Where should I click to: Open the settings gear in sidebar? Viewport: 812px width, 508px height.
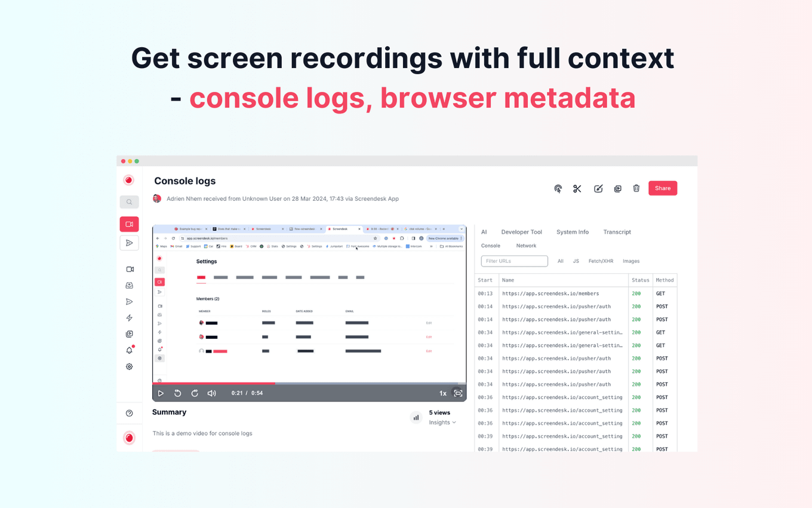point(130,366)
